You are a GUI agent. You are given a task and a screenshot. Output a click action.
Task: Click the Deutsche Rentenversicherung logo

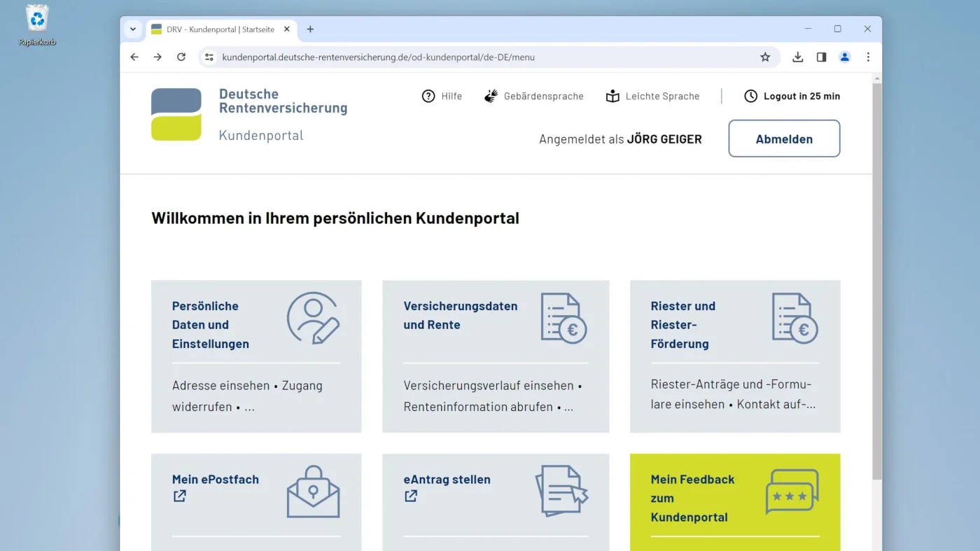click(176, 114)
